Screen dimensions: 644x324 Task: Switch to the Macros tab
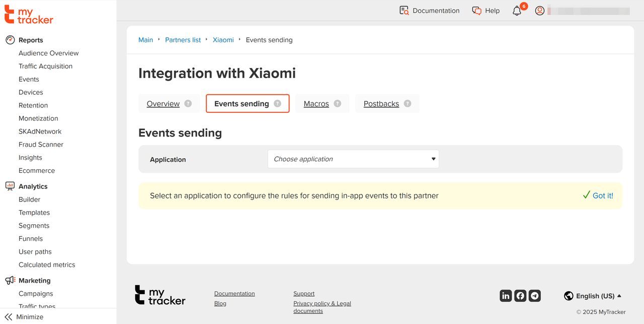tap(316, 104)
